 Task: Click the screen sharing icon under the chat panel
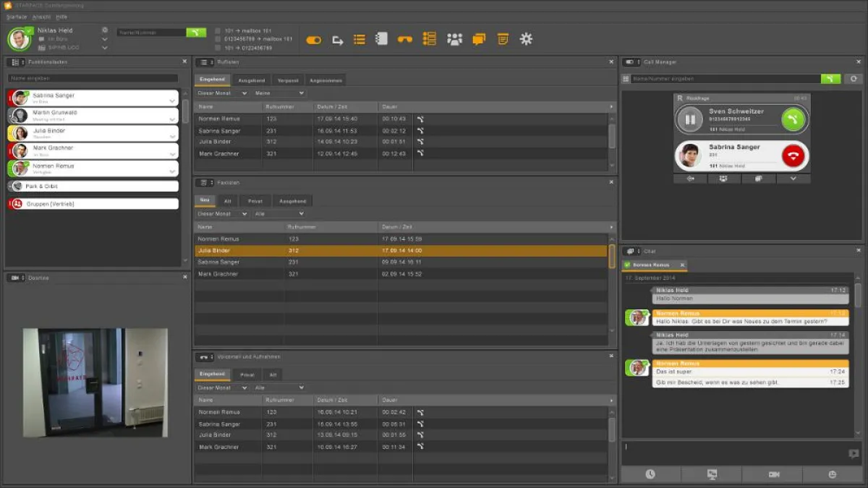pos(712,474)
